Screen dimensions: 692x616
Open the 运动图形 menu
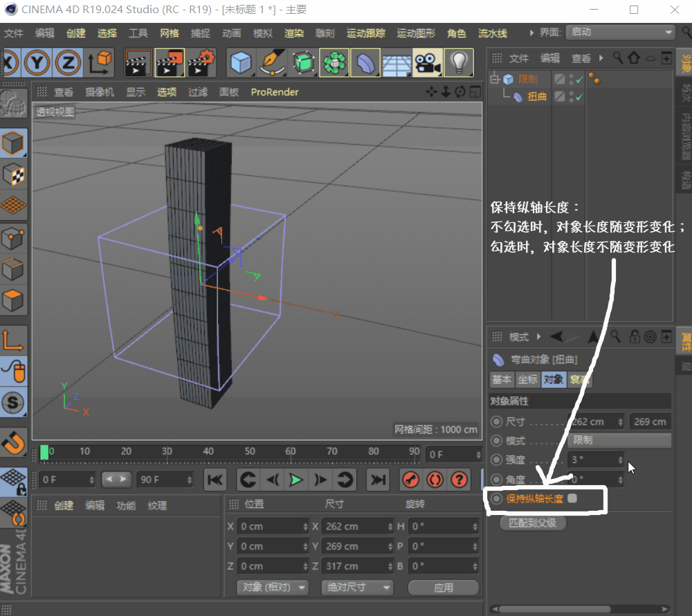coord(415,33)
